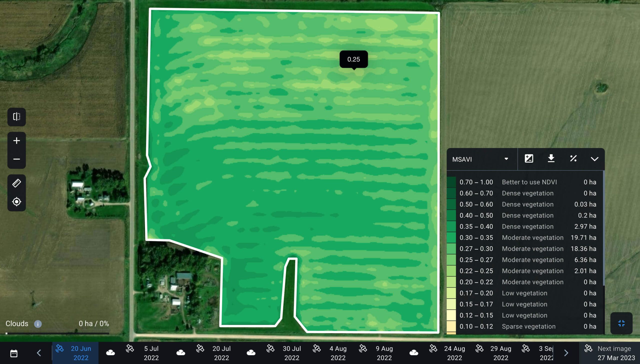
Task: Click the 2.01 ha area value
Action: [x=585, y=271]
